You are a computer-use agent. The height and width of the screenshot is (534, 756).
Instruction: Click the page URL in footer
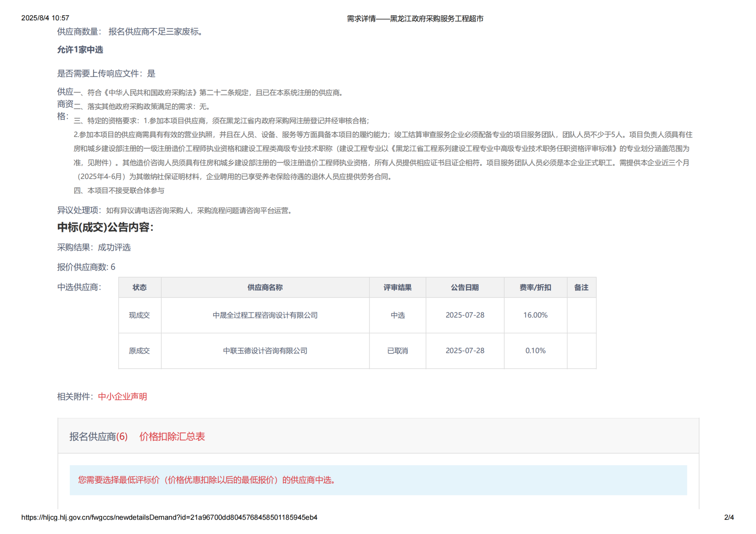[x=169, y=517]
